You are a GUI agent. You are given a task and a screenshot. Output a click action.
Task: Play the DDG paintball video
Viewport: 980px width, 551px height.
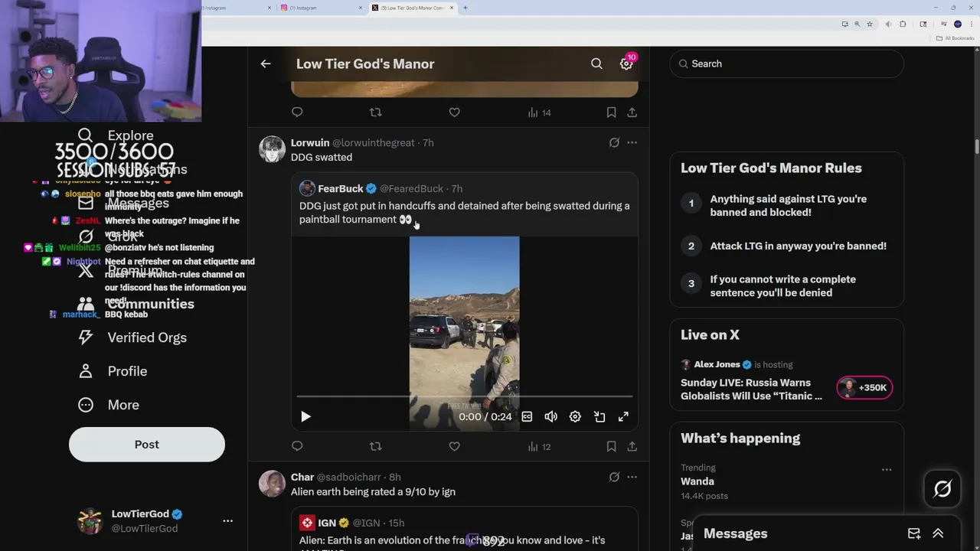(x=305, y=417)
